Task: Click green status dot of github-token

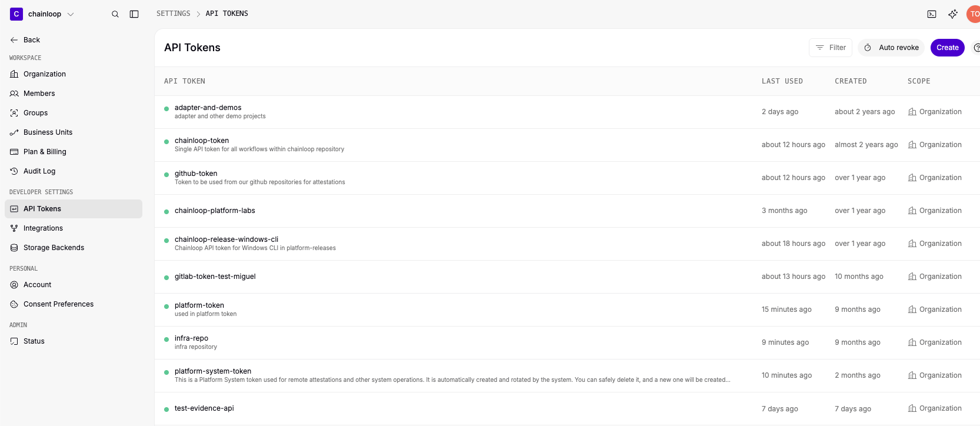Action: click(x=166, y=175)
